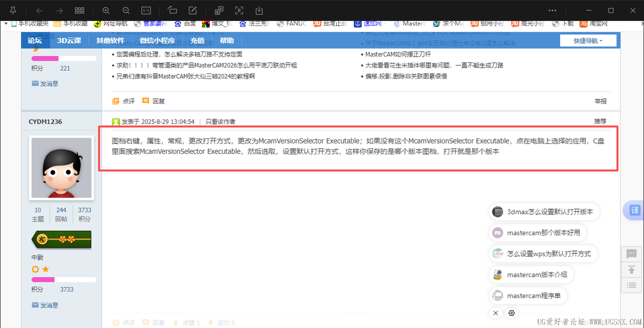This screenshot has width=644, height=328.
Task: Open thread MasterCAM如何摆正刀杆
Action: [x=398, y=54]
